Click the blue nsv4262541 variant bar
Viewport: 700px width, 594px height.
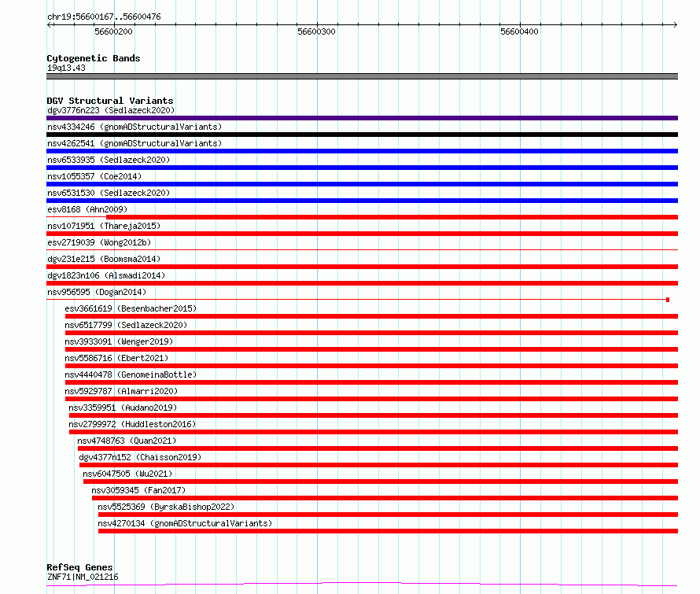[x=362, y=151]
